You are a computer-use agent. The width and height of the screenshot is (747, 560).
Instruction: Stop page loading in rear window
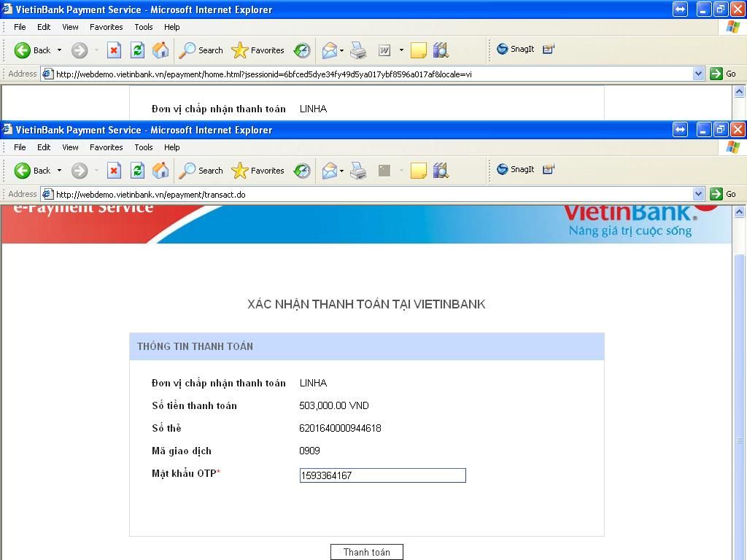[114, 50]
